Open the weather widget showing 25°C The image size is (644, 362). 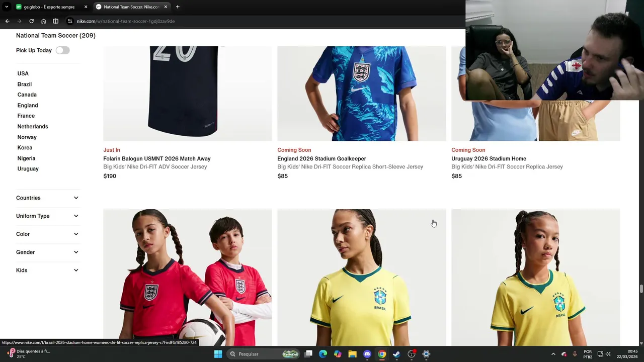pos(28,354)
